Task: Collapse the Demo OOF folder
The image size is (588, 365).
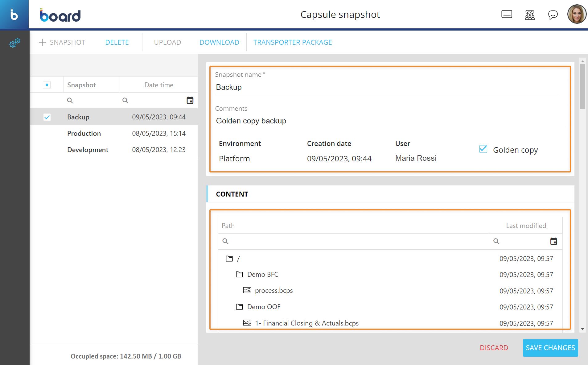Action: [x=239, y=307]
